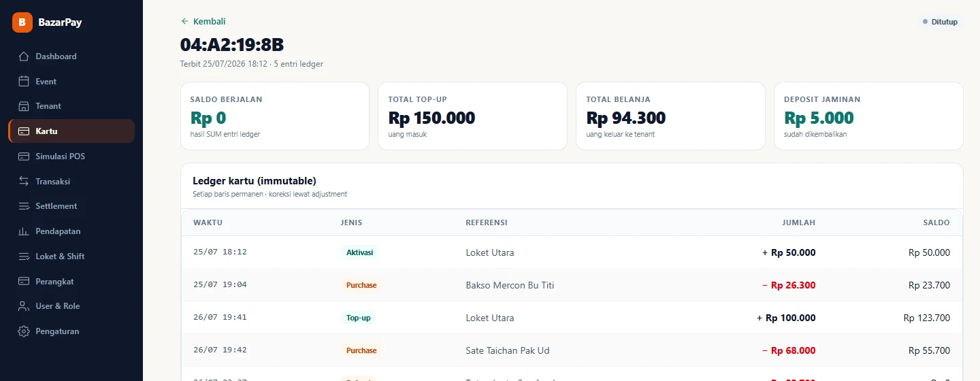Click the JENIS column header

click(x=351, y=222)
